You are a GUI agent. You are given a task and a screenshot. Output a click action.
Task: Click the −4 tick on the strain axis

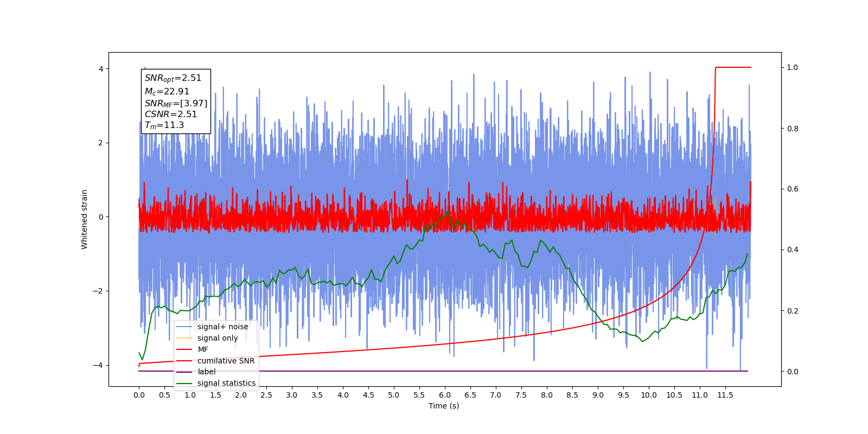coord(98,365)
